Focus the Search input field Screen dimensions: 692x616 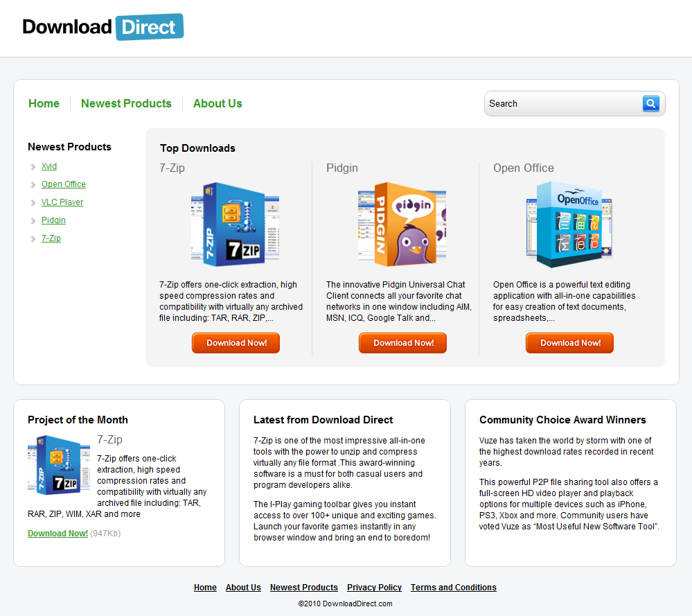pyautogui.click(x=564, y=104)
